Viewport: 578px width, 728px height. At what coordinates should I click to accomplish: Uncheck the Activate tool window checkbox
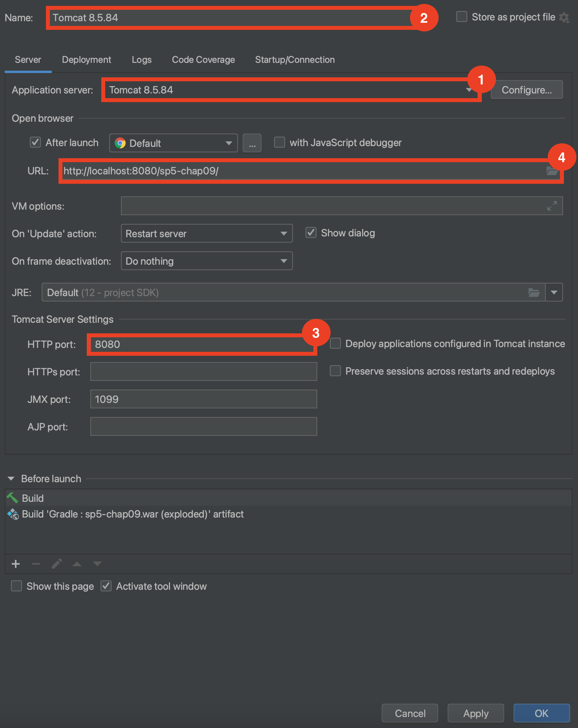(106, 586)
